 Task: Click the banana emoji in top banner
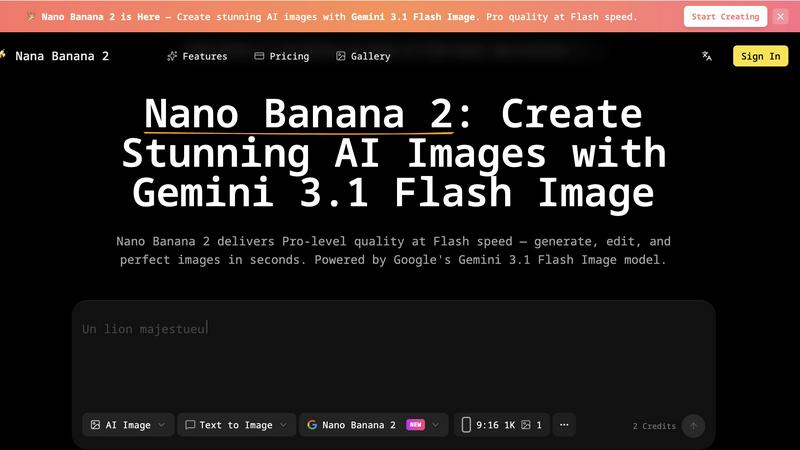tap(31, 16)
